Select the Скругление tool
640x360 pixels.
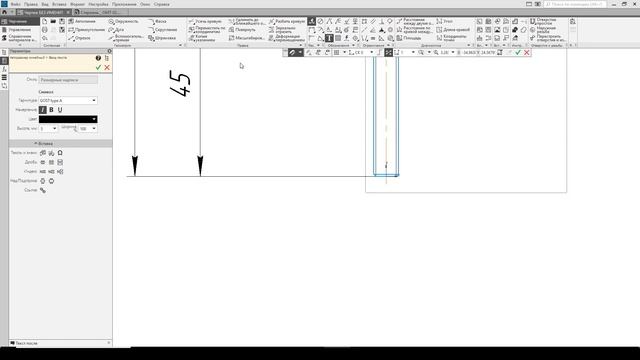tap(163, 30)
